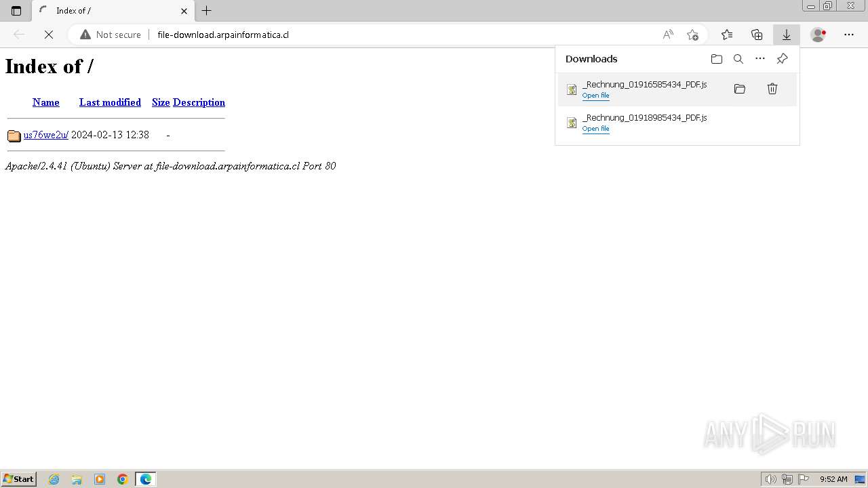Image resolution: width=868 pixels, height=488 pixels.
Task: Open the Favorites list
Action: point(727,35)
